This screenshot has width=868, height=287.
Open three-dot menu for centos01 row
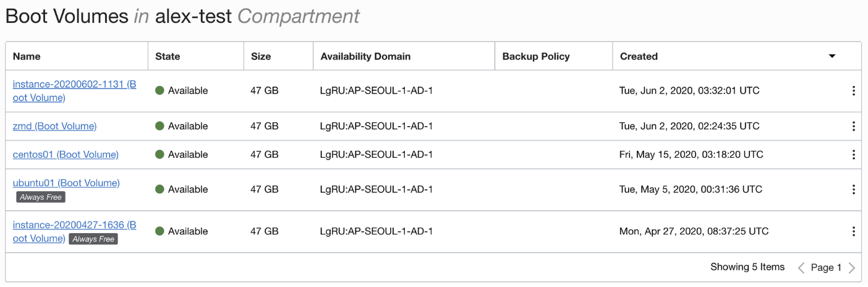[853, 155]
